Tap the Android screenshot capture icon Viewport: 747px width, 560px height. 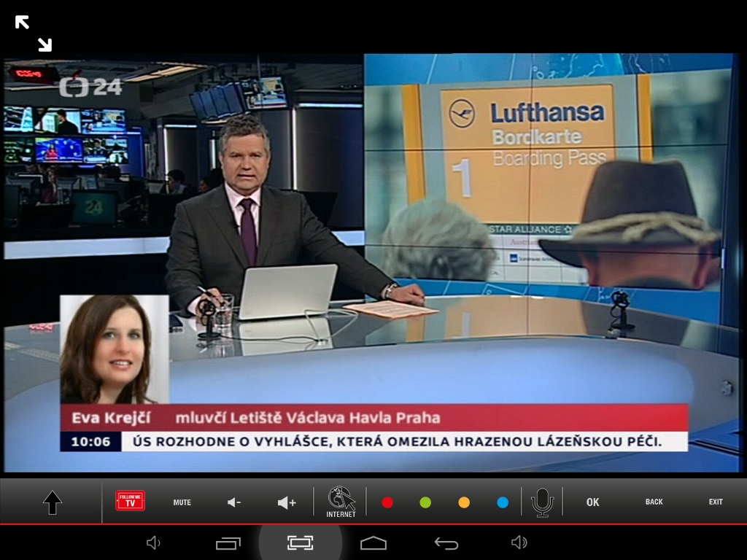point(300,542)
